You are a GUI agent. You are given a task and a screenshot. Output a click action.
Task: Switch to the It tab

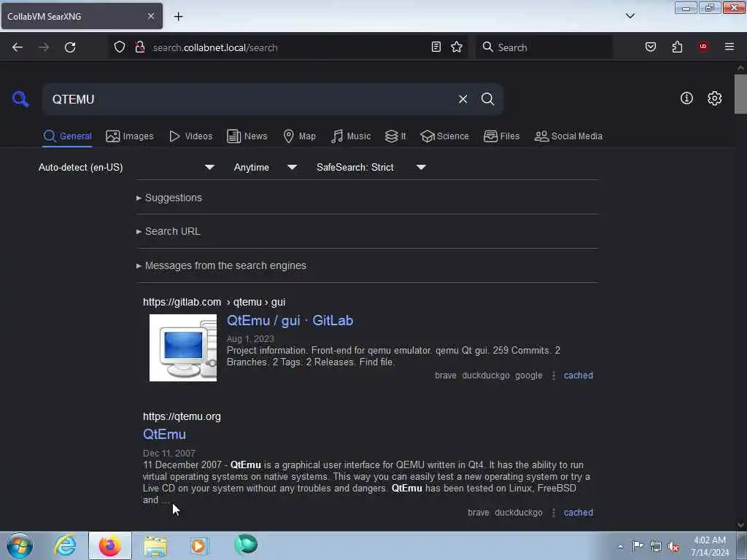tap(395, 136)
